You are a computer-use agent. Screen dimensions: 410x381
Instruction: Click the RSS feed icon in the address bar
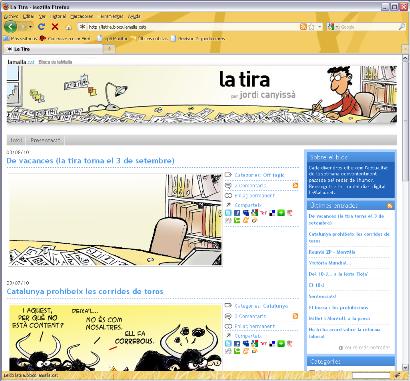tap(303, 27)
